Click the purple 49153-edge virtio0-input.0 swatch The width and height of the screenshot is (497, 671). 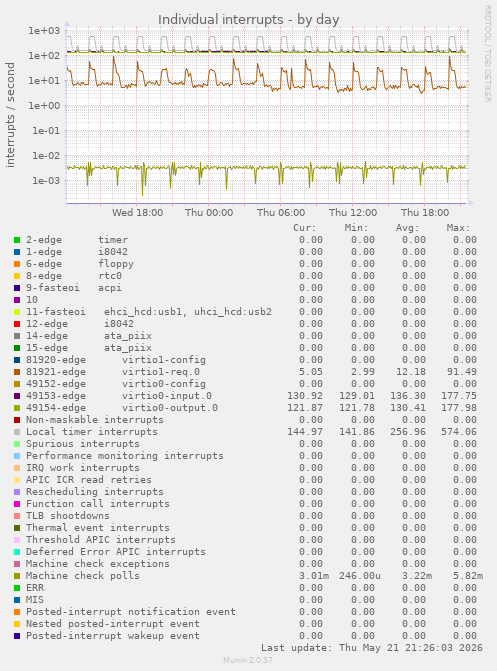tap(17, 396)
